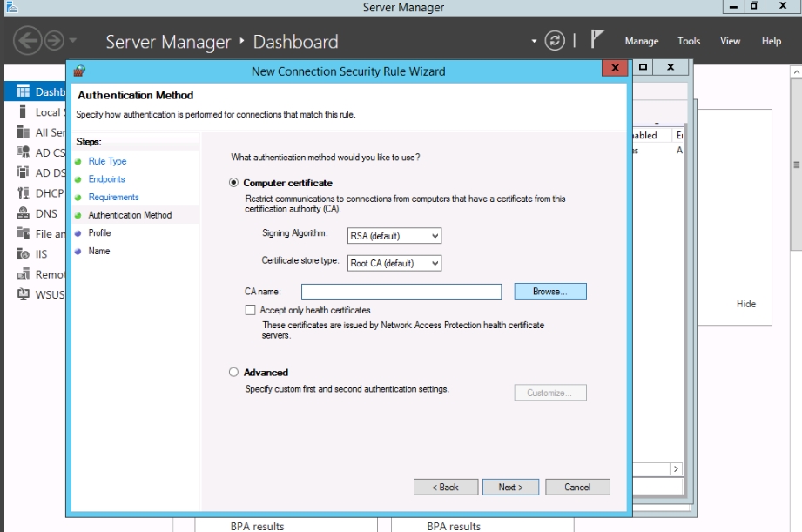Image resolution: width=802 pixels, height=532 pixels.
Task: Click the right BPA results text
Action: (454, 526)
